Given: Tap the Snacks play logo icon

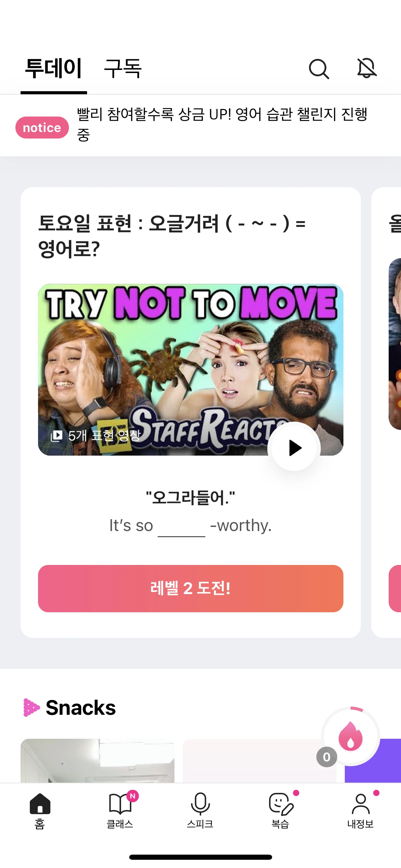Looking at the screenshot, I should pos(32,708).
